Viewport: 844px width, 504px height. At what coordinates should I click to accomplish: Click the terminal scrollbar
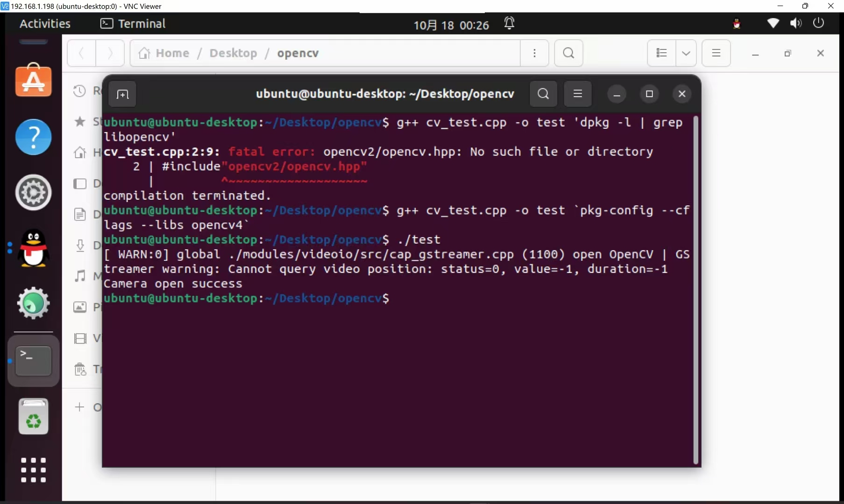[695, 289]
